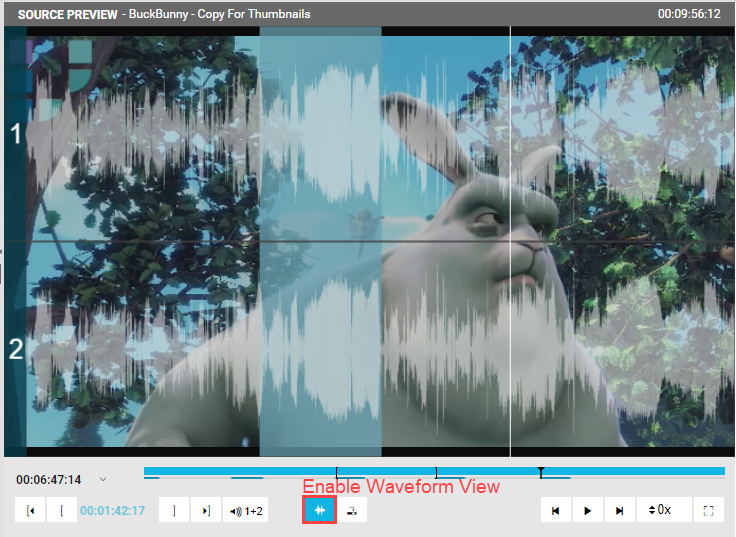Adjust the 0x playback speed stepper

click(664, 510)
